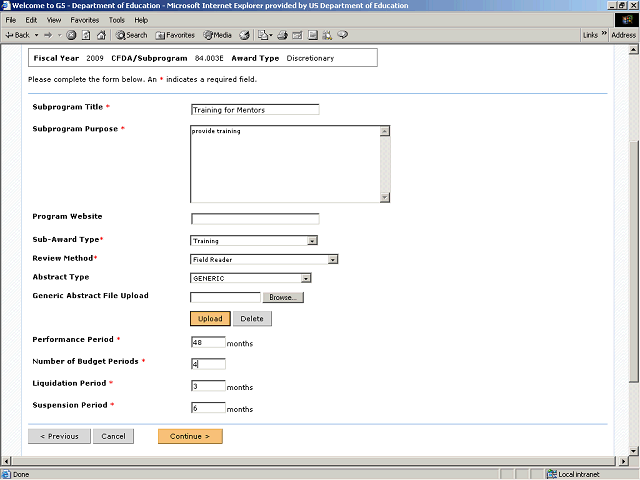The width and height of the screenshot is (640, 480).
Task: Open the Help menu
Action: coord(141,20)
